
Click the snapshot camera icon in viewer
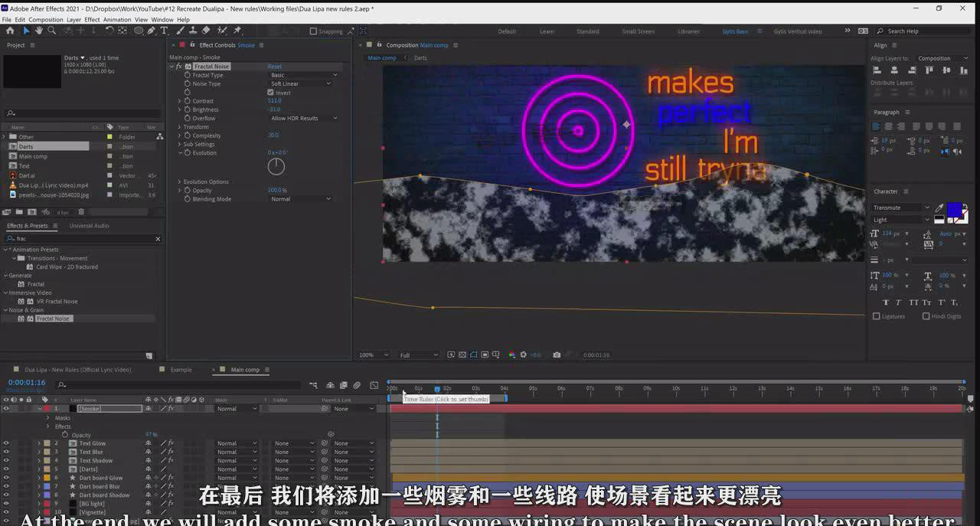(557, 354)
